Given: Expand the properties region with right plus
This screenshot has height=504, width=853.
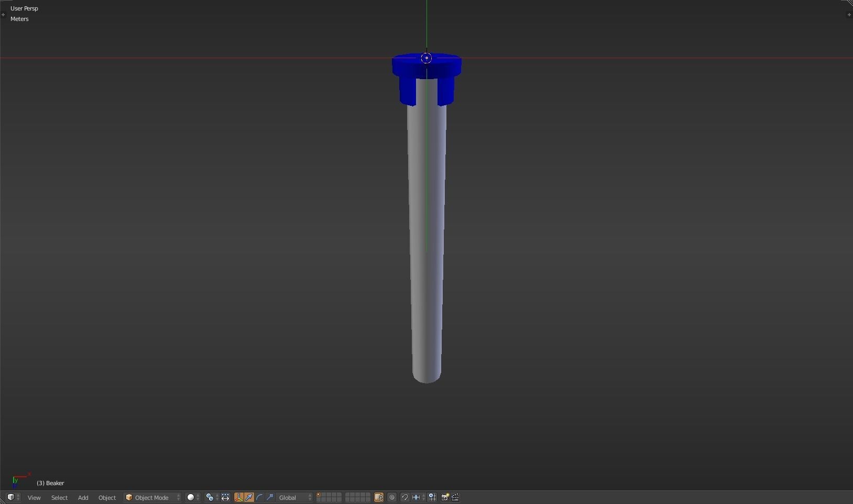Looking at the screenshot, I should (849, 15).
